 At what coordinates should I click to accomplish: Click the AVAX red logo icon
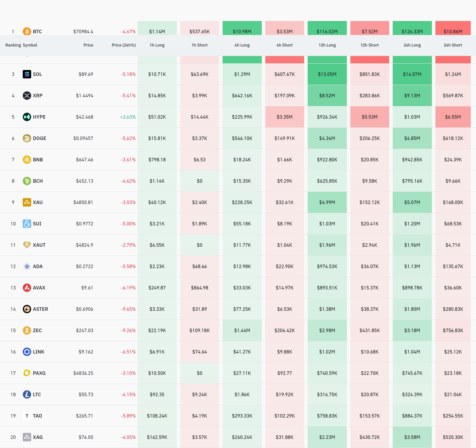27,288
